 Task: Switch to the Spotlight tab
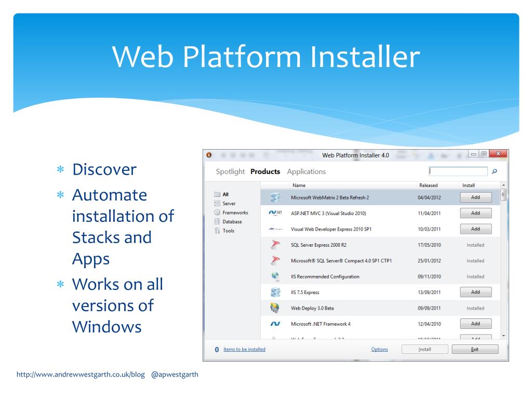pyautogui.click(x=230, y=171)
